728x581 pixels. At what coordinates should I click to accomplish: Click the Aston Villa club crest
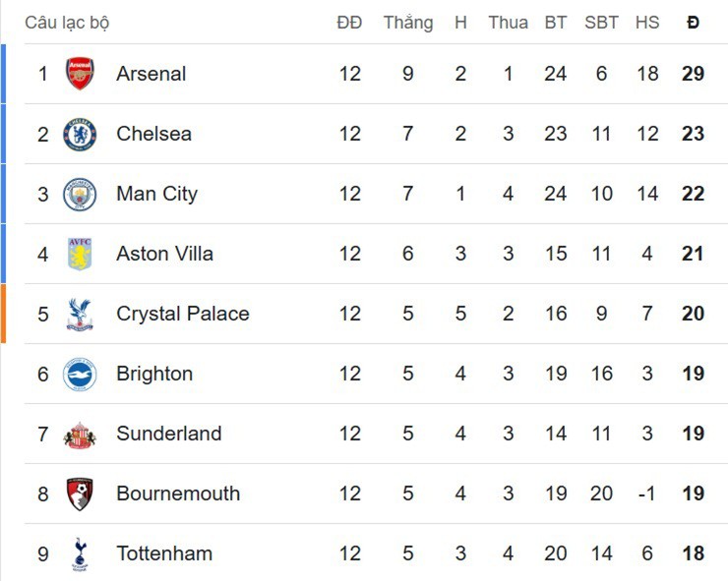tap(80, 254)
